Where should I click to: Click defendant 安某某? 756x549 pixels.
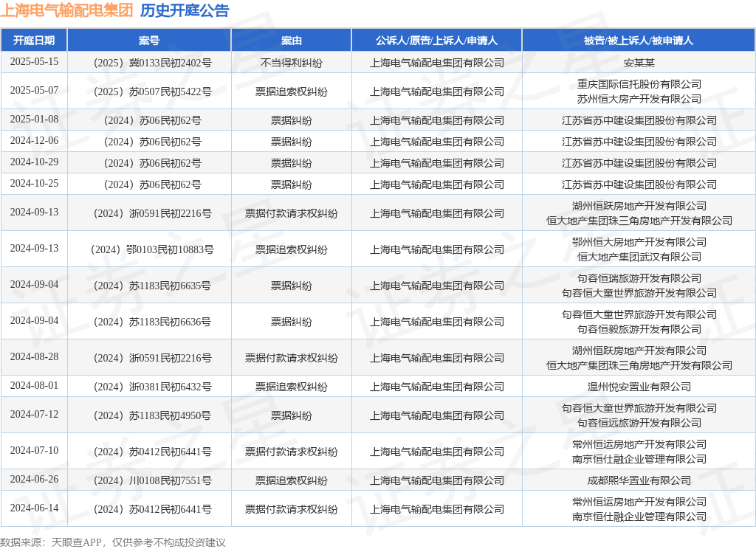(639, 63)
